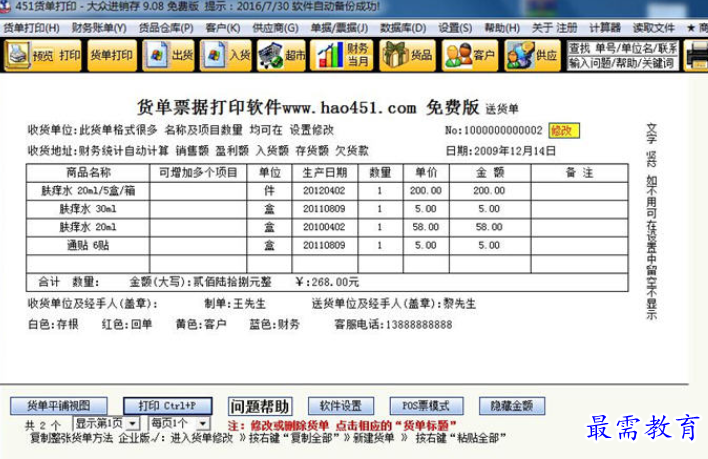Image resolution: width=708 pixels, height=459 pixels.
Task: Switch to POS票模式
Action: point(426,406)
